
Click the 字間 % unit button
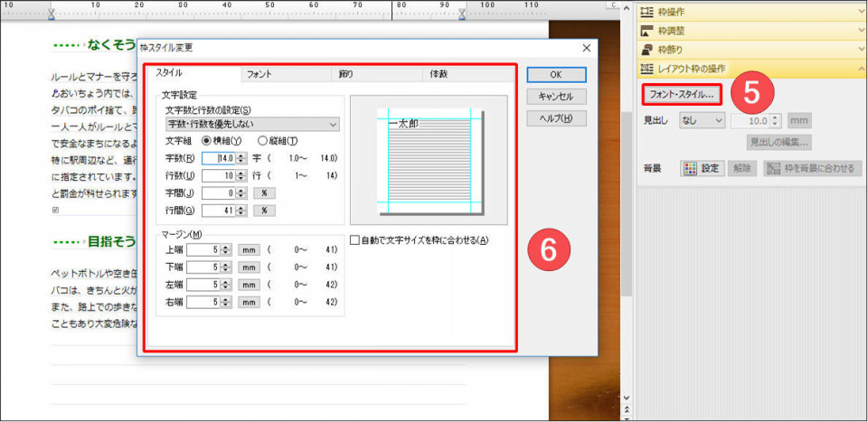tap(264, 193)
